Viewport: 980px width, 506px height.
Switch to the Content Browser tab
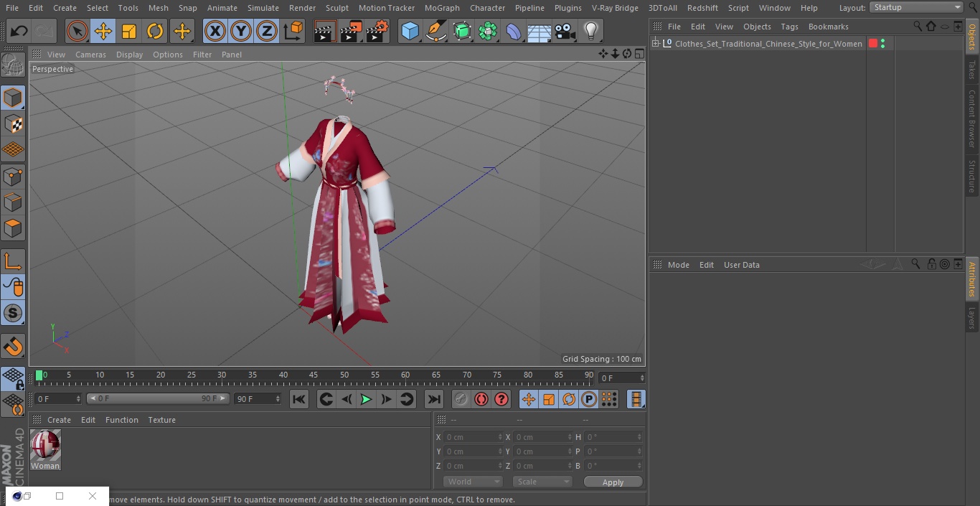(972, 118)
